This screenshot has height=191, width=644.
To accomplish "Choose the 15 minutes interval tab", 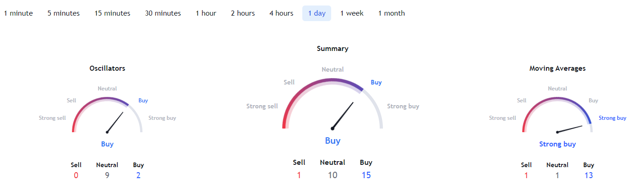I will (112, 13).
